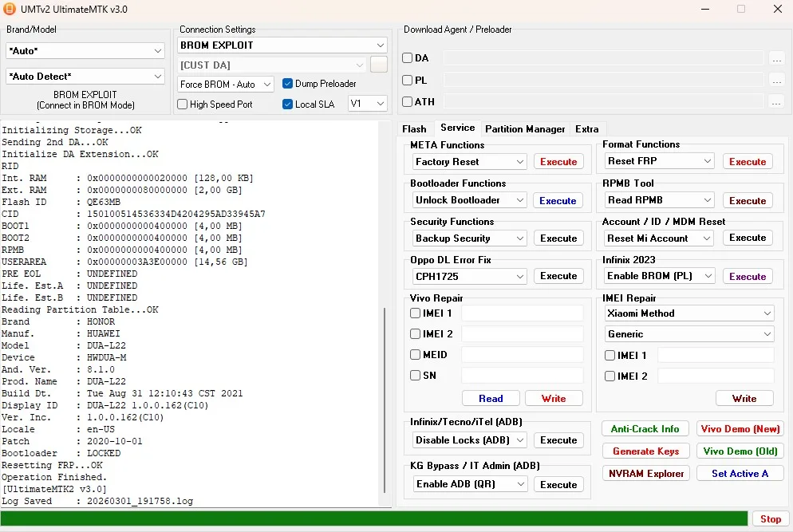Execute Infinix/Tecno/iTel Disable Locks
793x532 pixels.
558,440
